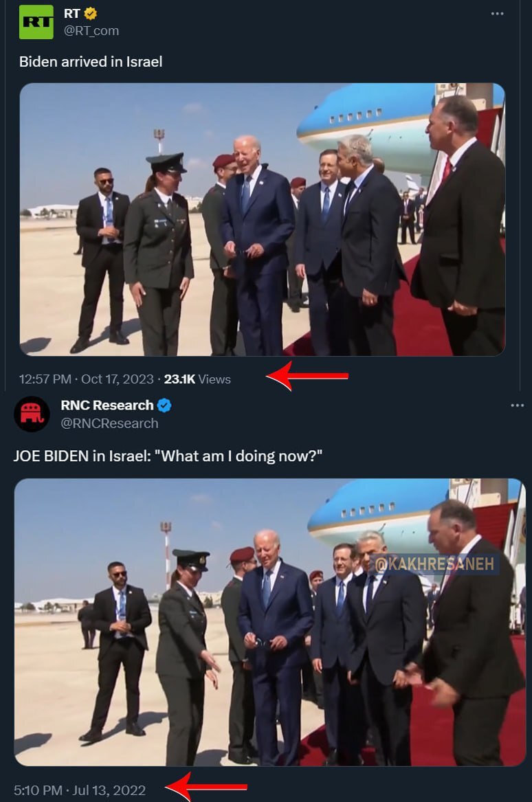Play the RNC Research tweet's video thumbnail
532x802 pixels.
pyautogui.click(x=269, y=622)
